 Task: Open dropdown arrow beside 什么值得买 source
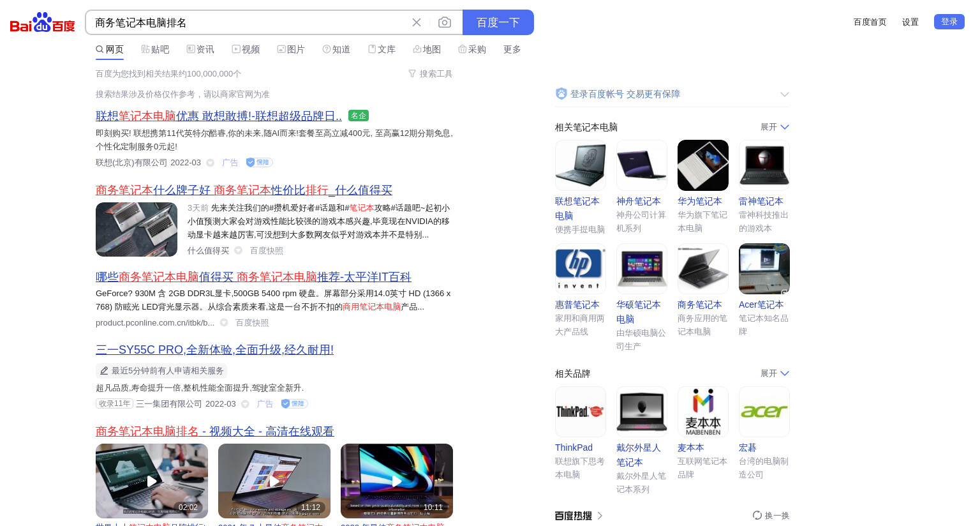coord(238,251)
